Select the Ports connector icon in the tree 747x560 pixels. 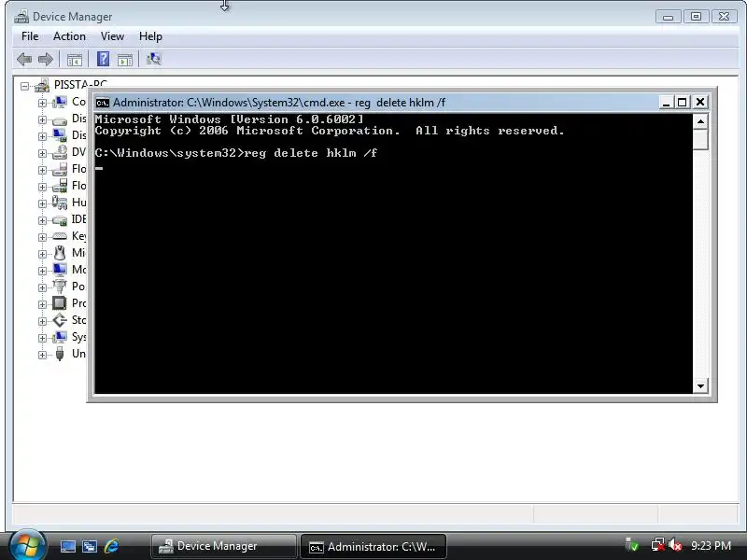60,287
